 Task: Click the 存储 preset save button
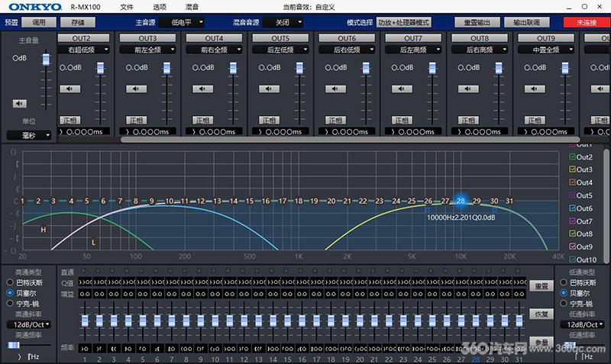pyautogui.click(x=78, y=22)
